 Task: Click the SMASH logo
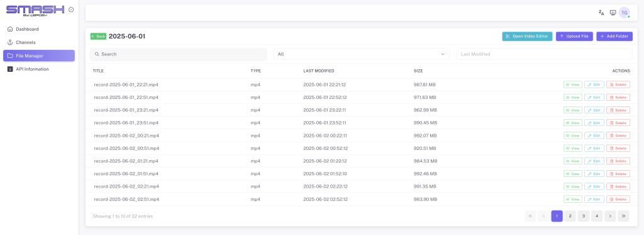[x=35, y=10]
